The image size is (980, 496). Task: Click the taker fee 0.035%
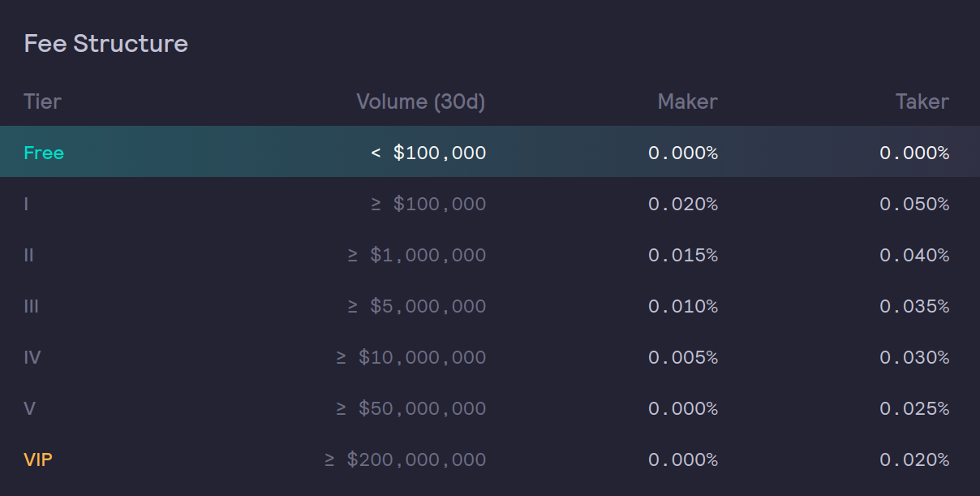(x=914, y=306)
